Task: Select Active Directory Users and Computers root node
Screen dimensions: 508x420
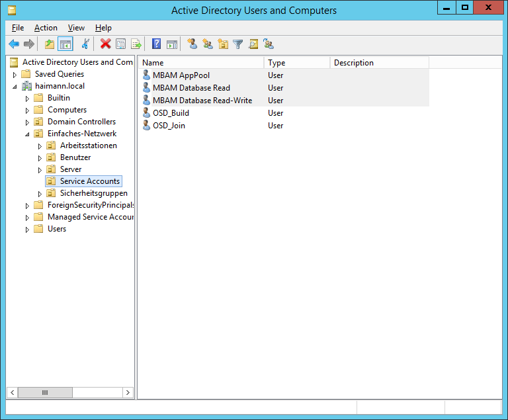Action: coord(77,62)
